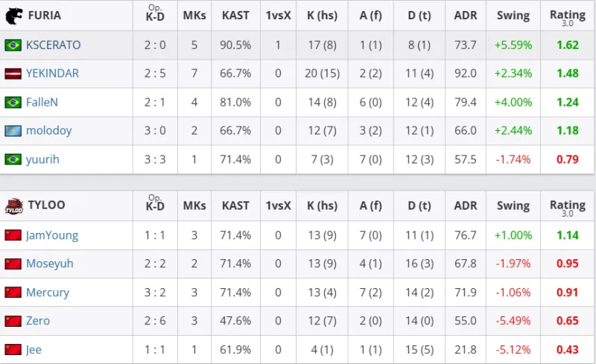Click the FURIA panther team logo
The image size is (596, 364).
pos(13,16)
